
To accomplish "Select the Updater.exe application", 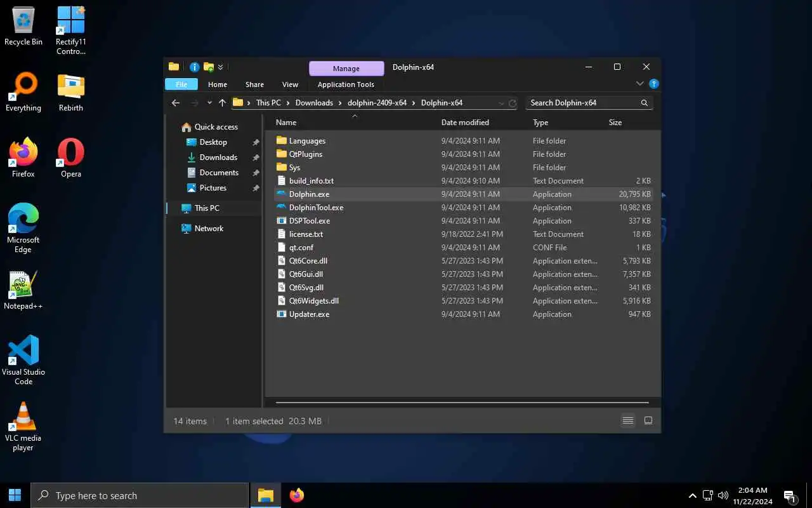I will pos(309,314).
